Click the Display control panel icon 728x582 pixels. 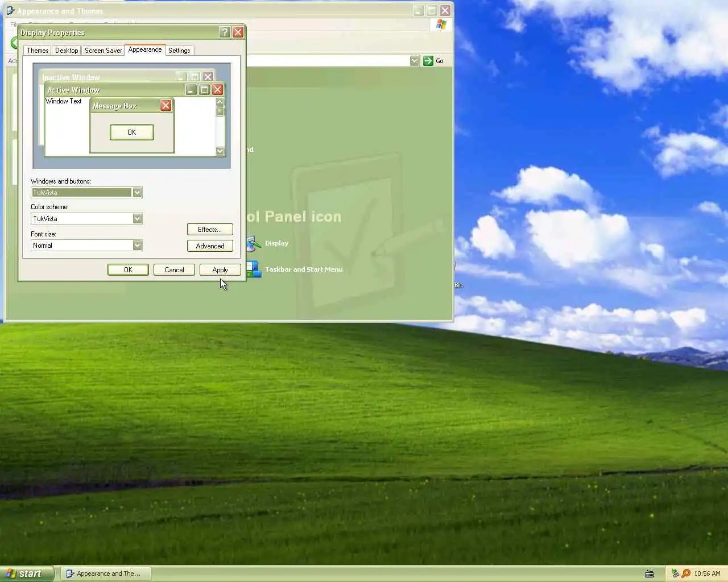click(253, 244)
